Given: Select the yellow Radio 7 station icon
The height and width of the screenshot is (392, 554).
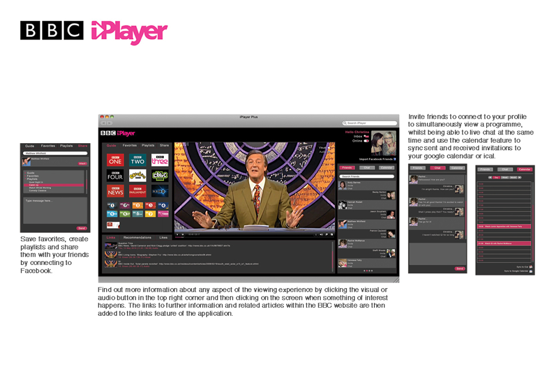Looking at the screenshot, I should pyautogui.click(x=150, y=214).
